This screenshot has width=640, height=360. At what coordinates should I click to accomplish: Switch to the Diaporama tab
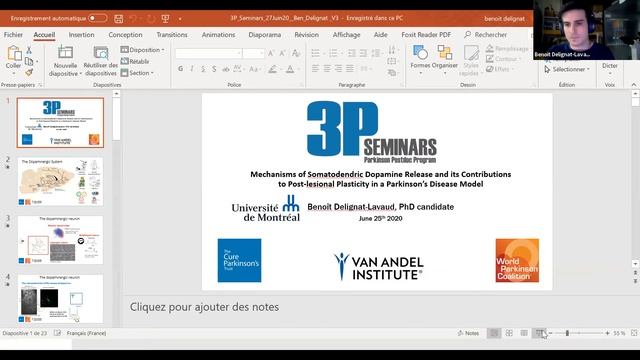pos(264,35)
